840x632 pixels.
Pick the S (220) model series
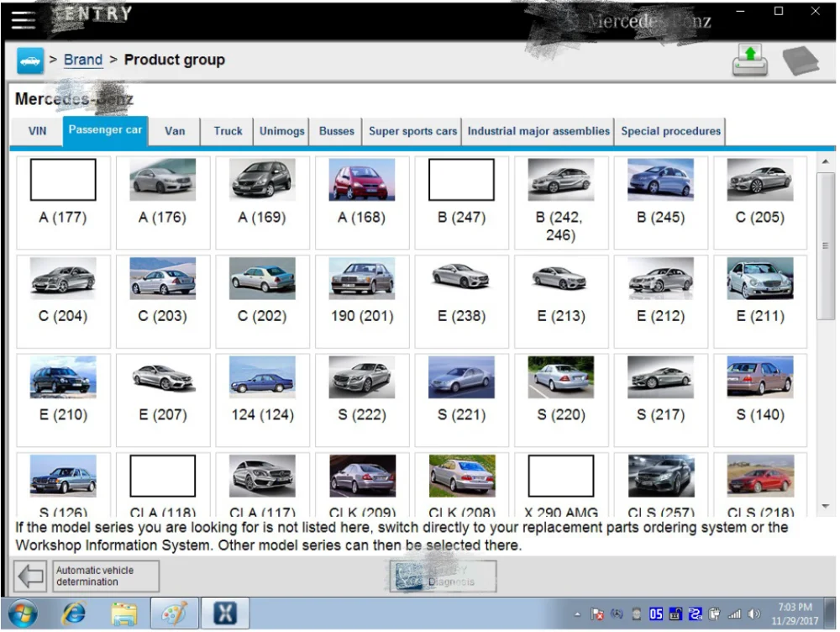point(561,400)
